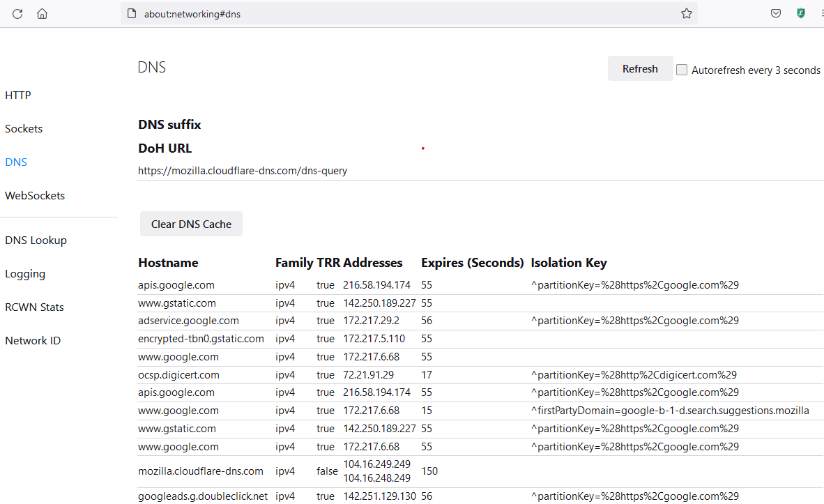
Task: Open the Network ID section
Action: click(32, 340)
